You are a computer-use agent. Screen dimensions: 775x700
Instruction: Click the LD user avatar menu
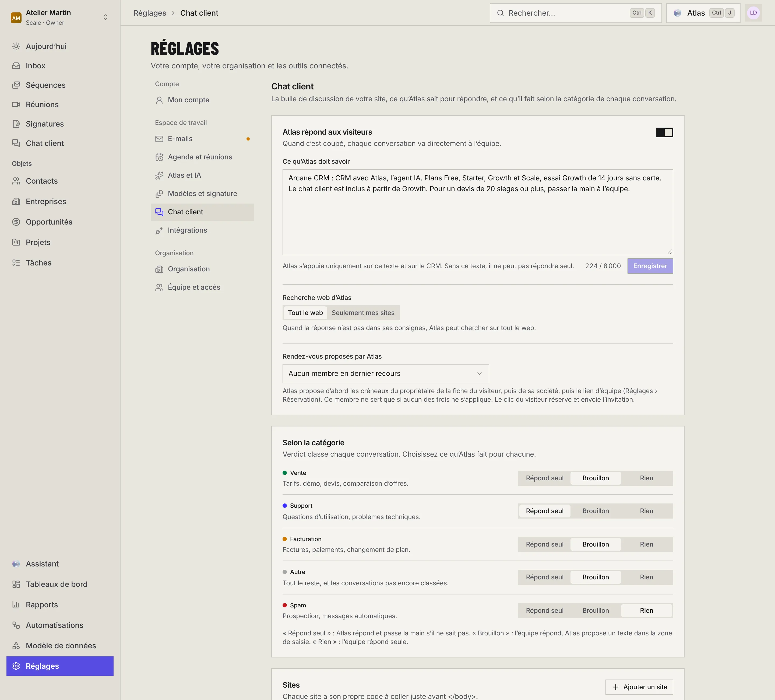753,13
